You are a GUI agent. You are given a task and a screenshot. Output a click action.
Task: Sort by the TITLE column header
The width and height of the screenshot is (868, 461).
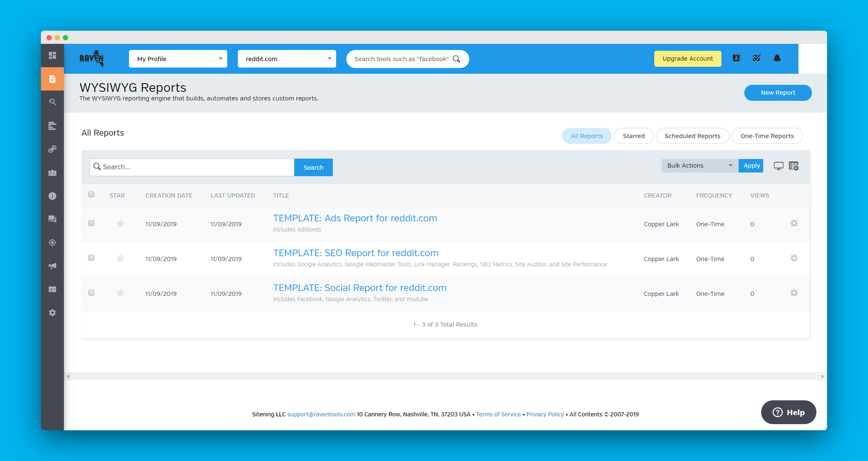[281, 195]
